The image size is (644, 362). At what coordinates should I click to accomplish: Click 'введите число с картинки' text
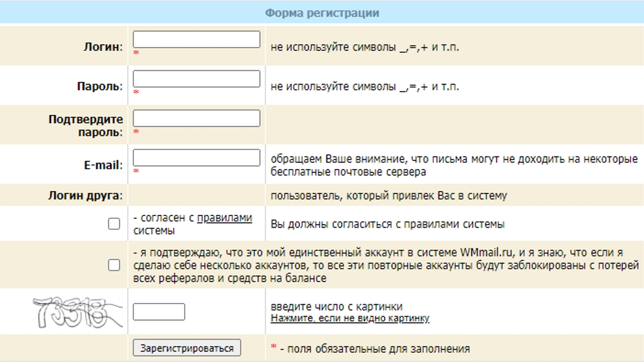coord(336,306)
